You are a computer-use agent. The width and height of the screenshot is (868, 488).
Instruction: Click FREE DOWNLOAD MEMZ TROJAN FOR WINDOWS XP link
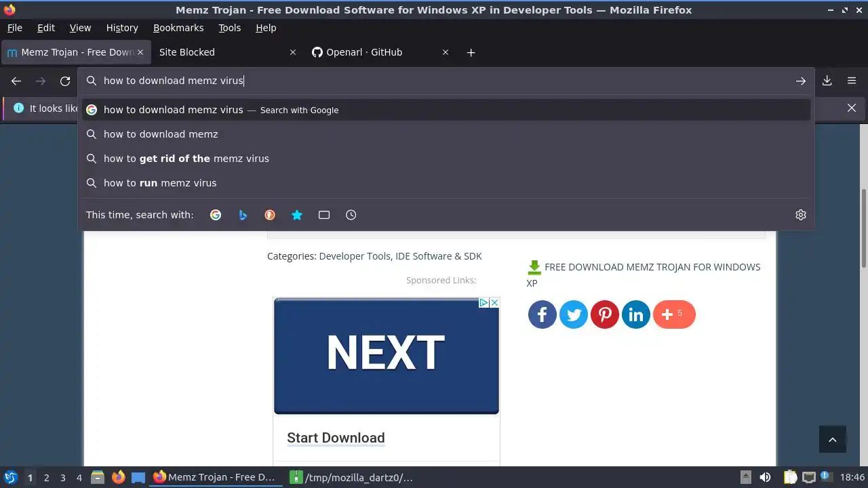(x=644, y=274)
